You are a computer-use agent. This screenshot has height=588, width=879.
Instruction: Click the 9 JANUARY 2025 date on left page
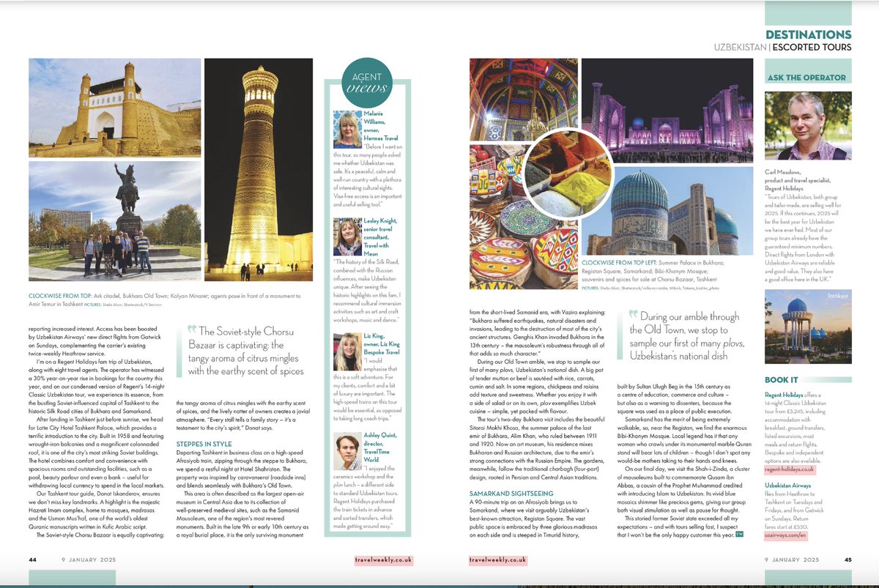[89, 559]
